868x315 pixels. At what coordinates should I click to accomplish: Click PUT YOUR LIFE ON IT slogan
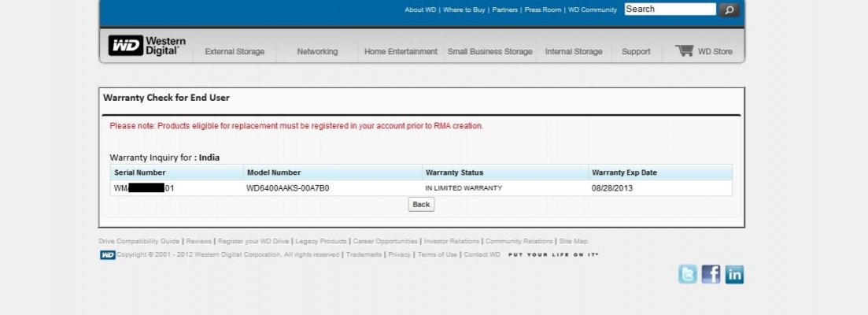pyautogui.click(x=553, y=254)
